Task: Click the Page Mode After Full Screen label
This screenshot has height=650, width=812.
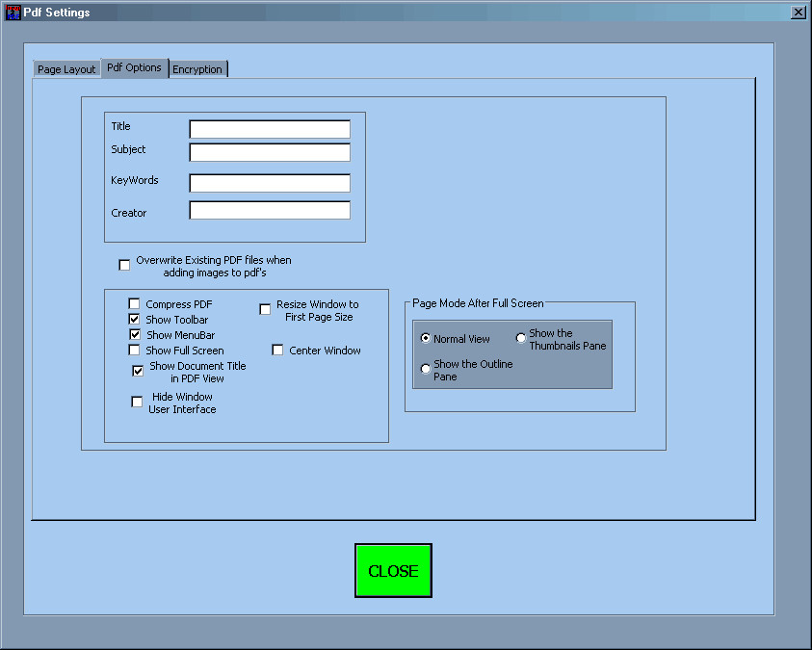Action: tap(478, 303)
